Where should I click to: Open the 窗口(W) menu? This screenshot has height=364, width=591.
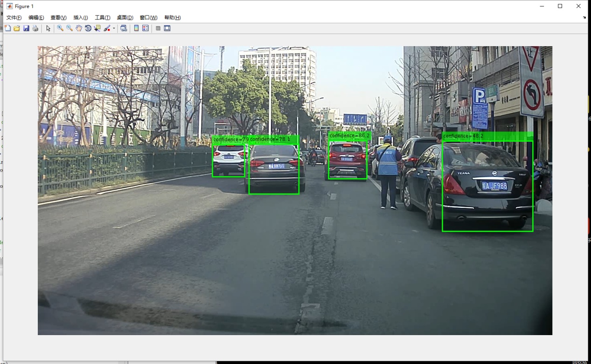tap(149, 18)
